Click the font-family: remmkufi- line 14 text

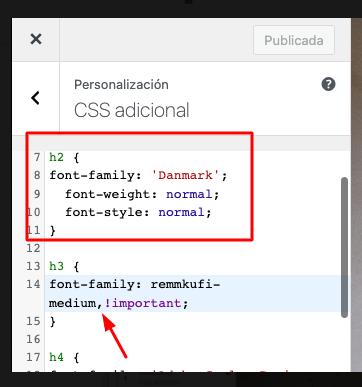click(x=135, y=284)
